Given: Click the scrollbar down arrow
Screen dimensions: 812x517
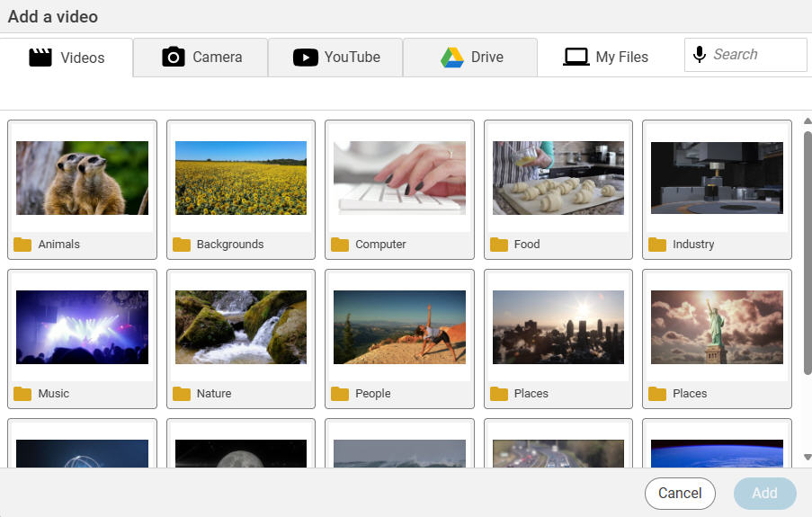Looking at the screenshot, I should click(807, 458).
